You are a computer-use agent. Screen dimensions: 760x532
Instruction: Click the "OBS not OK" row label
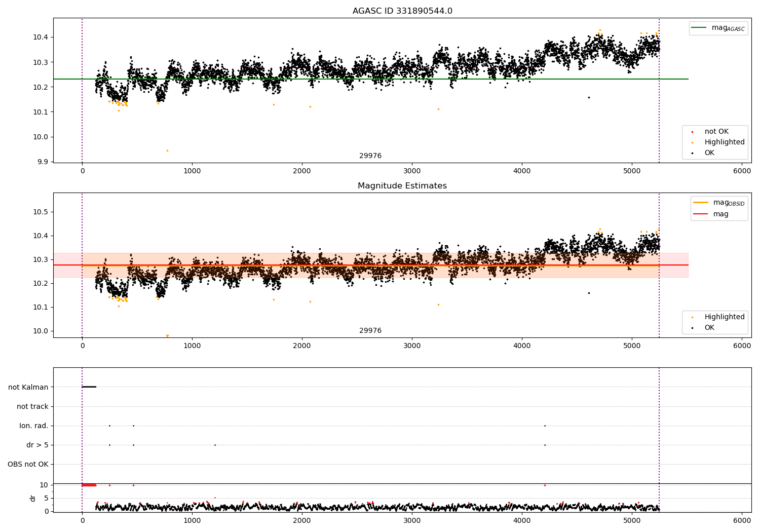coord(28,464)
